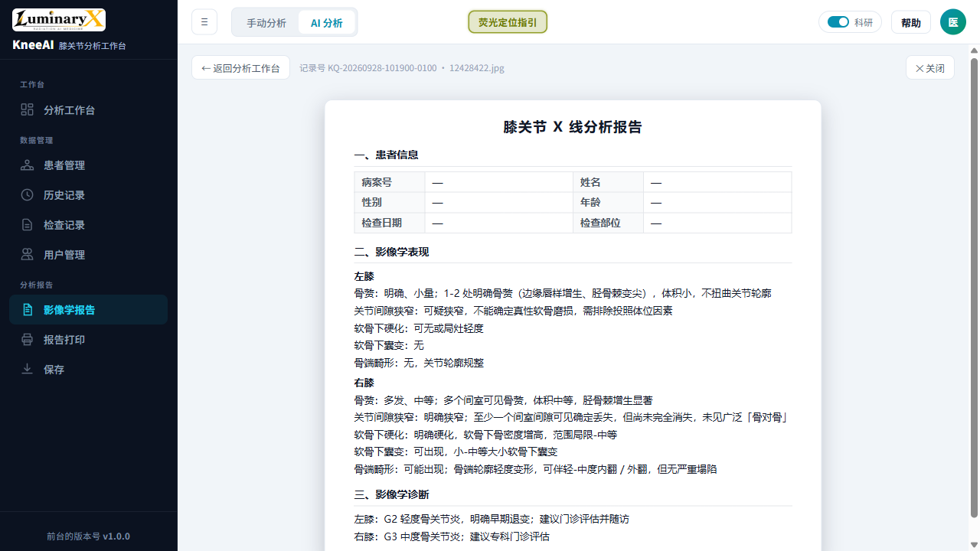Click the 检查部位 table cell
This screenshot has height=551, width=980.
pyautogui.click(x=608, y=223)
